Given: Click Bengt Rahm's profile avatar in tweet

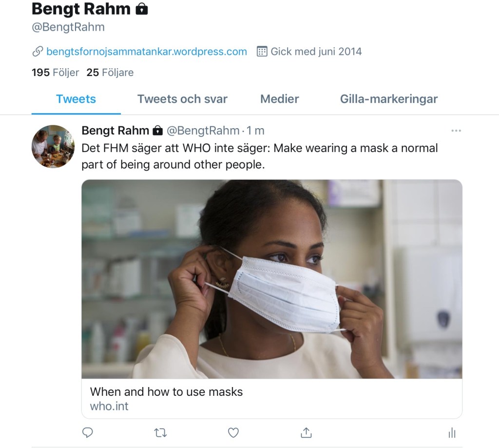Looking at the screenshot, I should [x=53, y=146].
